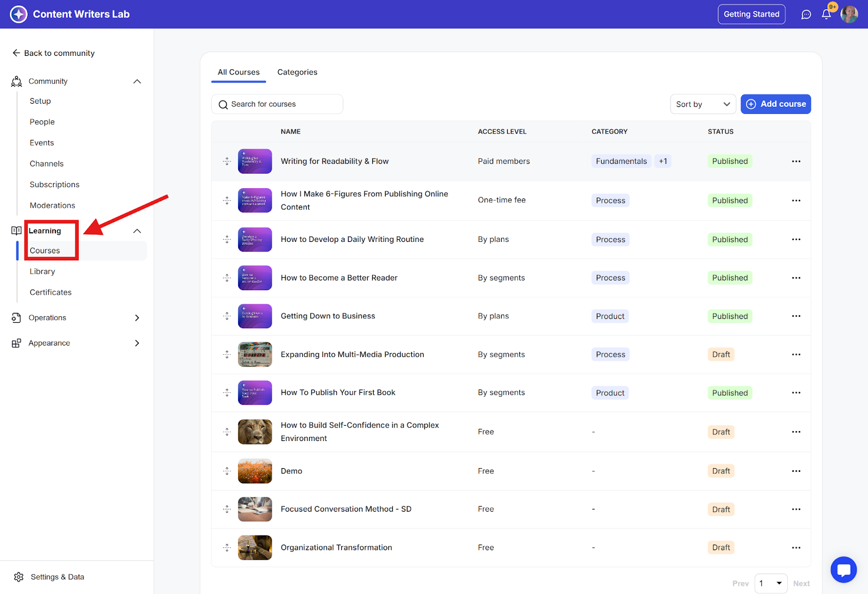868x594 pixels.
Task: Open three-dot menu for Writing for Readability & Flow
Action: point(796,161)
